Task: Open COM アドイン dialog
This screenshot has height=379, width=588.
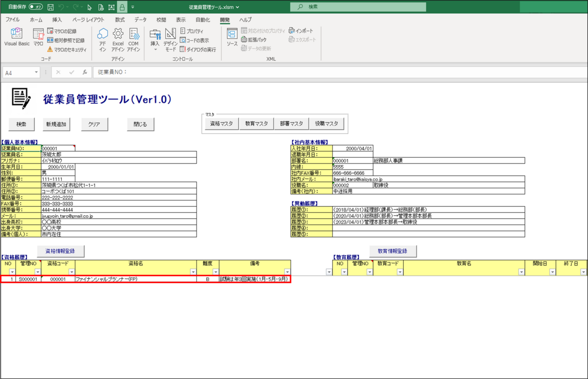Action: pos(133,40)
